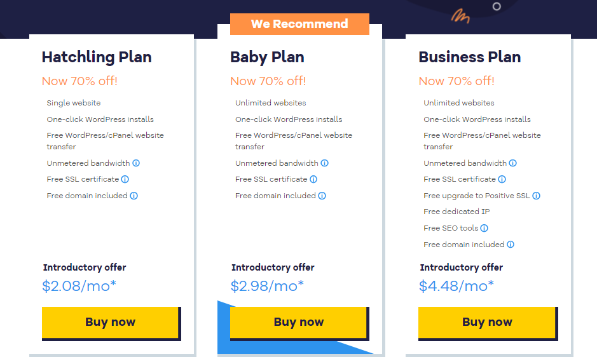Buy the Hatchling Plan now
Viewport: 597px width, 364px height.
tap(111, 323)
